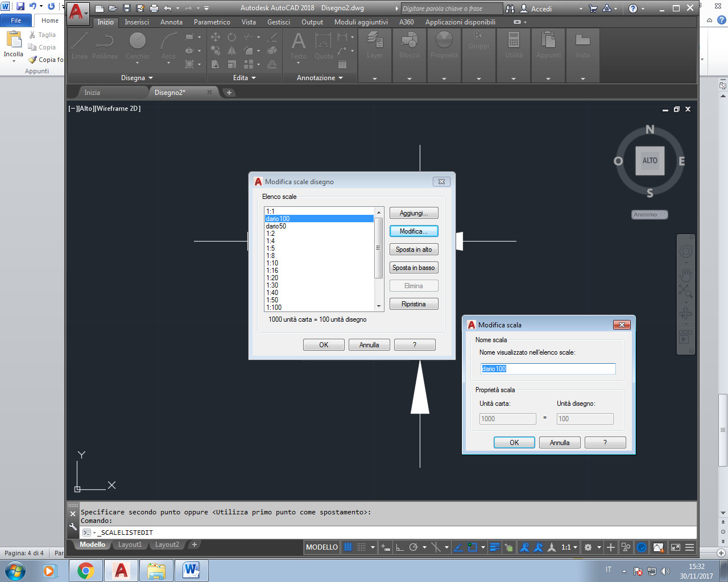728x582 pixels.
Task: Open the object snap settings dropdown arrow
Action: click(x=483, y=547)
